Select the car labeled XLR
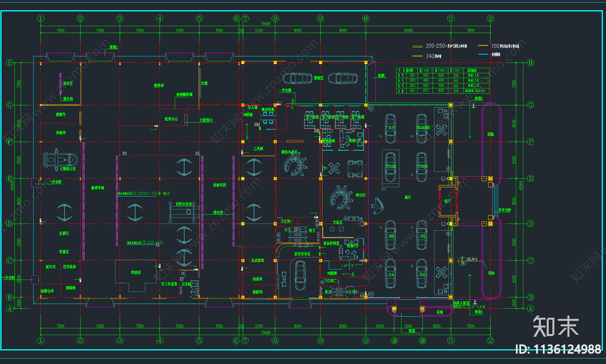 click(391, 274)
